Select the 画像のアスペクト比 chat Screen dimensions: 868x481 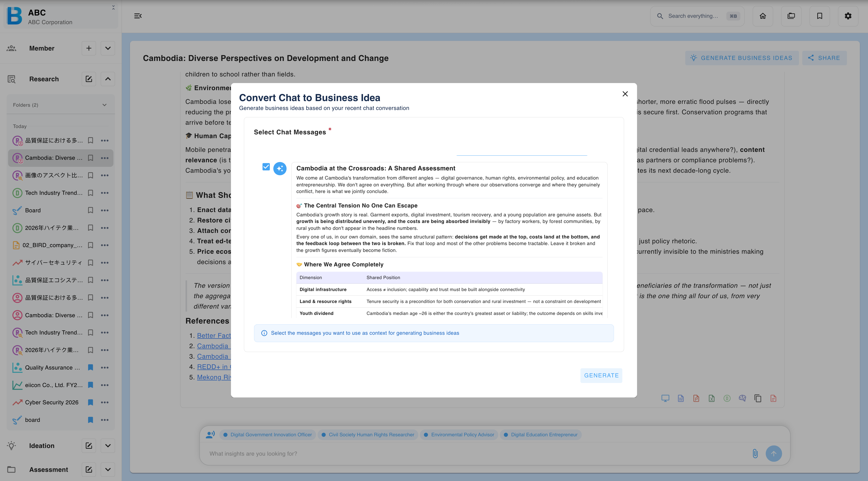click(54, 175)
